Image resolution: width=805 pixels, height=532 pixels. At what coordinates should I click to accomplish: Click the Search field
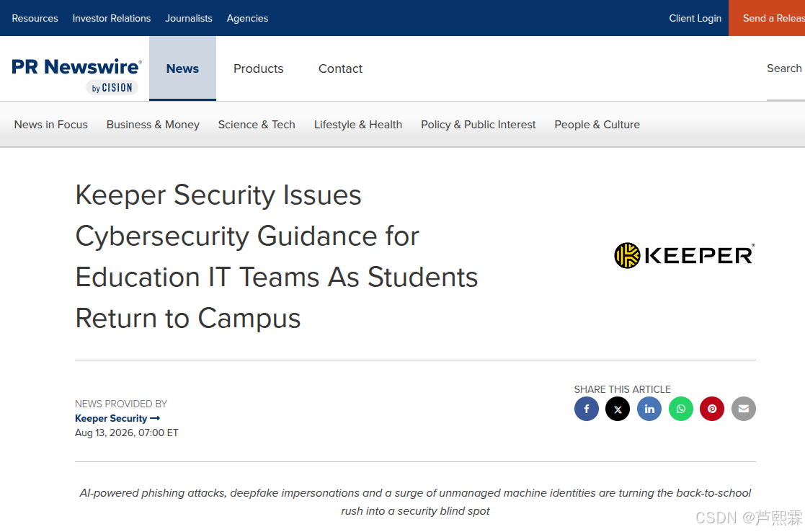[x=786, y=68]
